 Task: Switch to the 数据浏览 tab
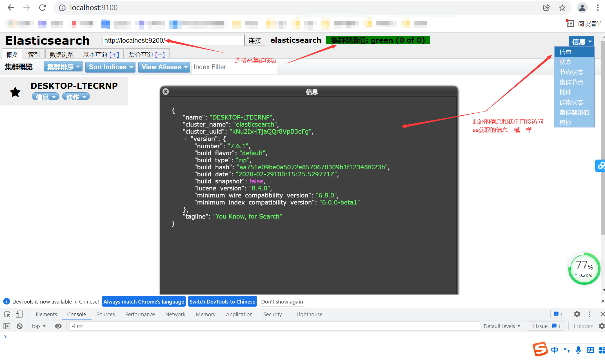(x=62, y=54)
